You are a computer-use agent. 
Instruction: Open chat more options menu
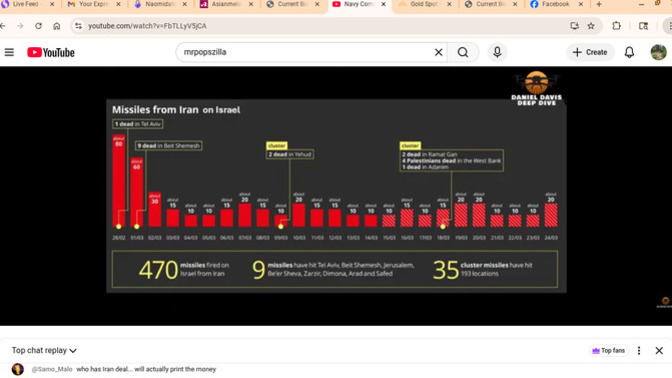(639, 351)
